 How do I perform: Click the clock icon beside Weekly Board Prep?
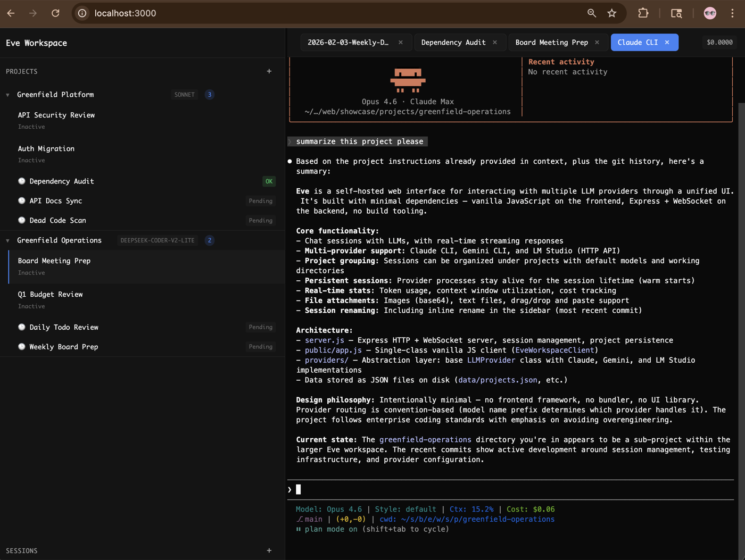pyautogui.click(x=21, y=346)
